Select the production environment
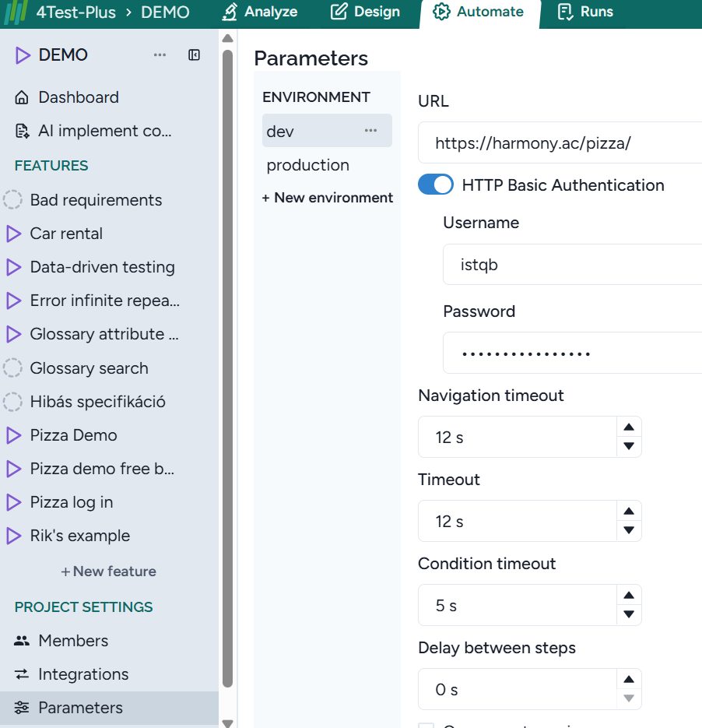Screen dimensions: 702x728 [x=308, y=165]
